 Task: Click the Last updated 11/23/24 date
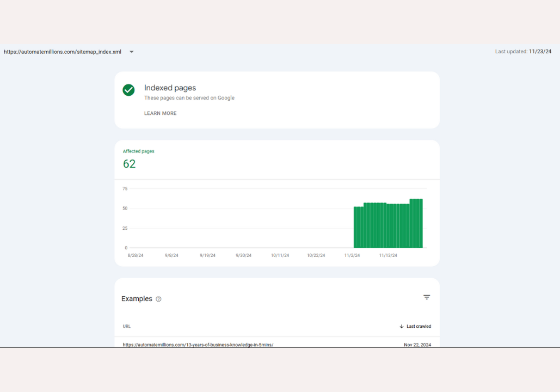pos(540,52)
